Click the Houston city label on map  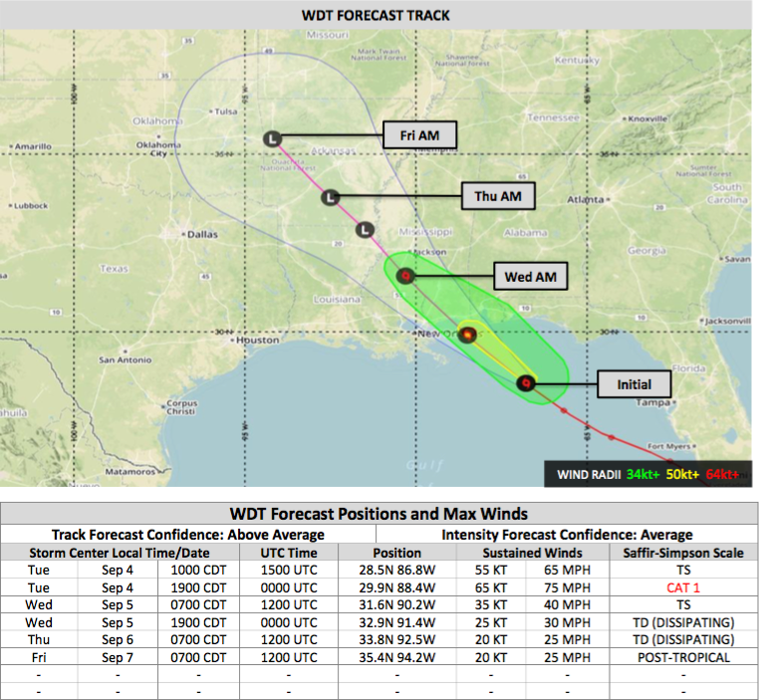pyautogui.click(x=258, y=340)
